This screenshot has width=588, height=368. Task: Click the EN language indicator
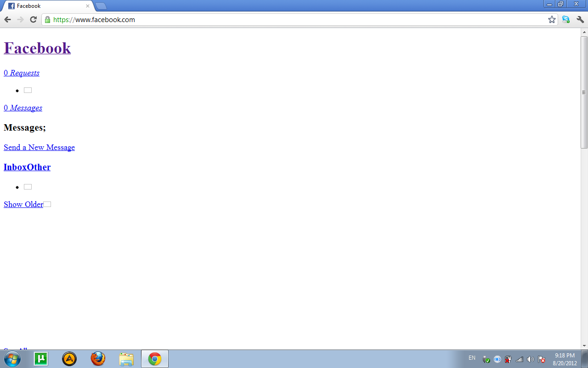[x=472, y=358]
